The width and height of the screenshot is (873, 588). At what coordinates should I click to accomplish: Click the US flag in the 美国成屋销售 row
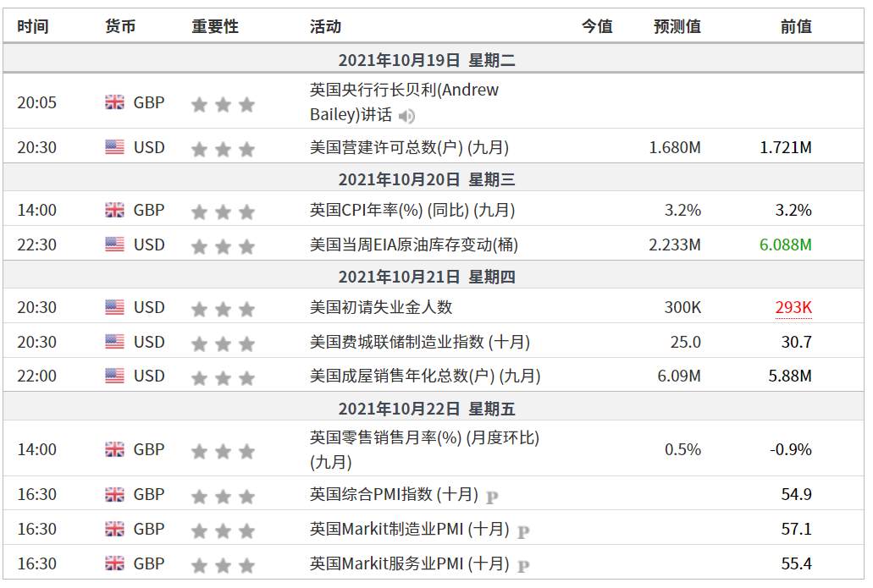coord(114,376)
